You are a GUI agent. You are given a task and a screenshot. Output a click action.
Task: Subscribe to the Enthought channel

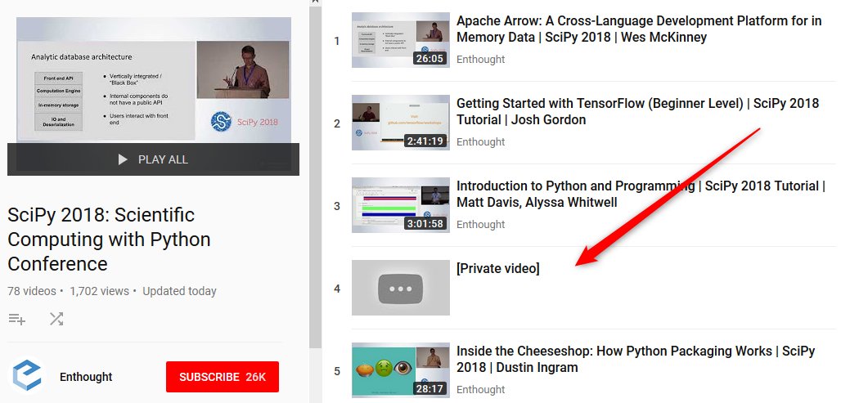pos(223,377)
